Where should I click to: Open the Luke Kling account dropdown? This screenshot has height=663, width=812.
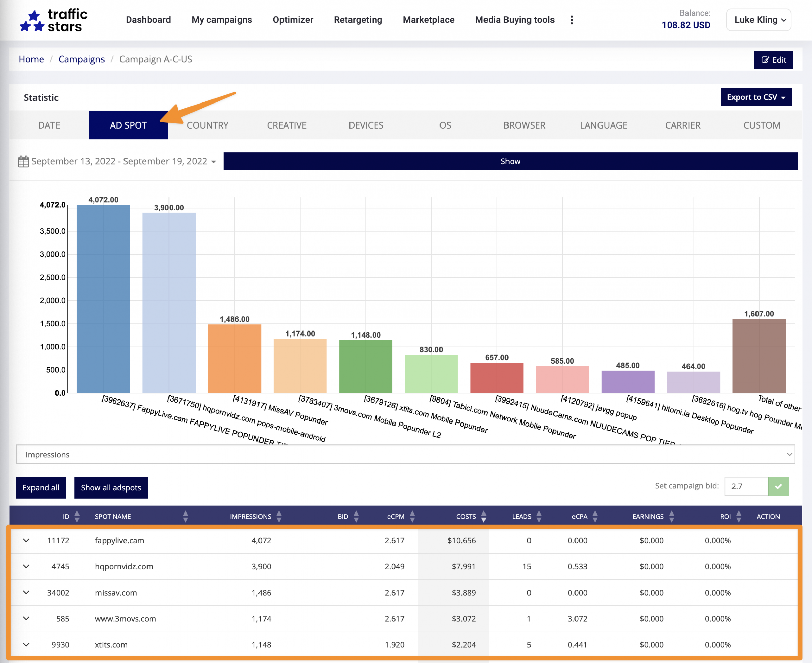(759, 20)
